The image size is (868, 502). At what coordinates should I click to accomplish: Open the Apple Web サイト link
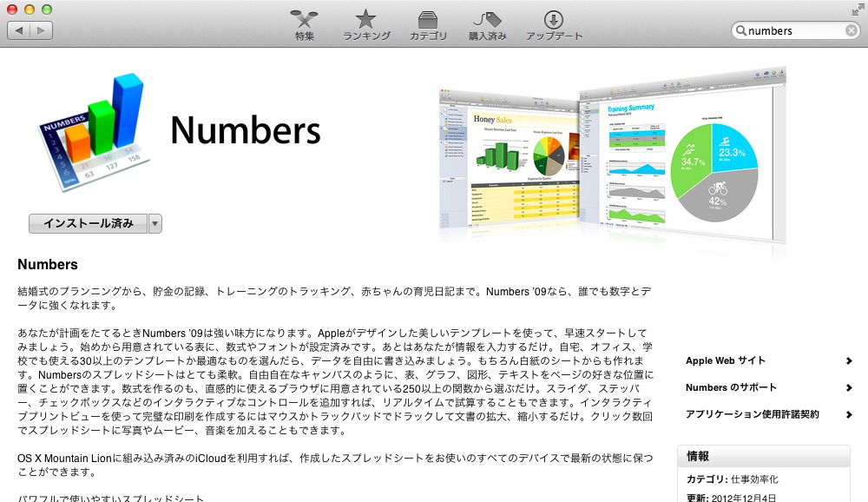tap(725, 360)
